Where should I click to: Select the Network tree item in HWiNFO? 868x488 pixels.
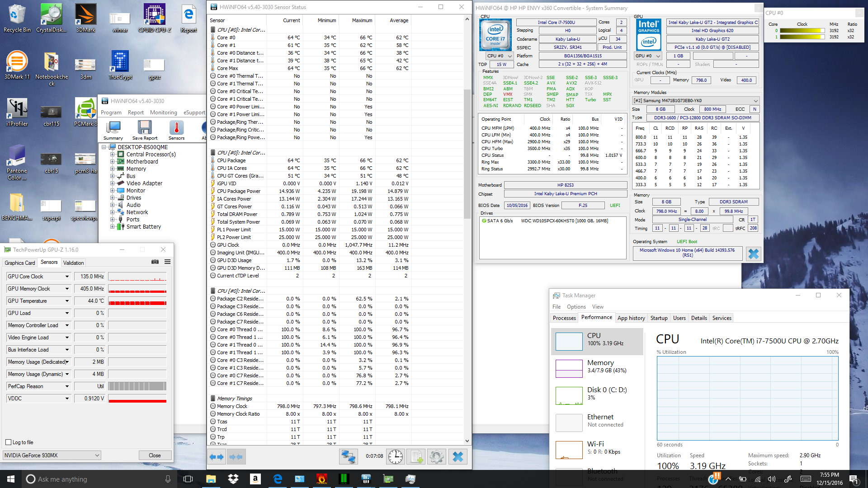[137, 212]
